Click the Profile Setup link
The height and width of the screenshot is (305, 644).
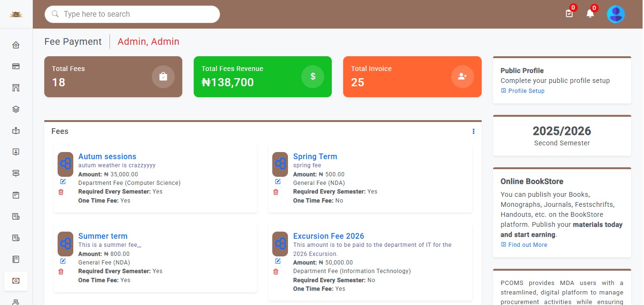(x=526, y=91)
